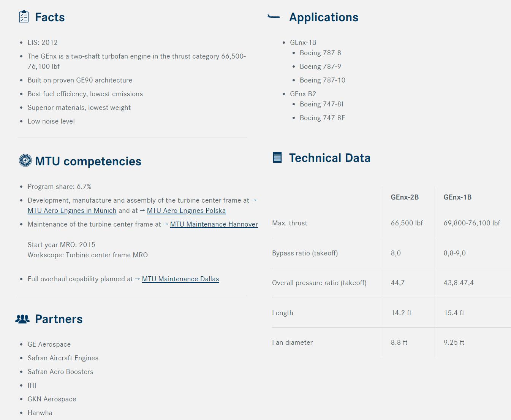This screenshot has height=420, width=511.
Task: Click the turbine icon beside MTU competencies
Action: point(25,160)
